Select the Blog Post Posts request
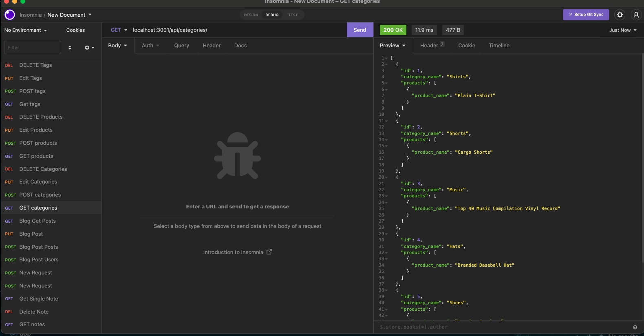This screenshot has height=336, width=644. [x=51, y=247]
